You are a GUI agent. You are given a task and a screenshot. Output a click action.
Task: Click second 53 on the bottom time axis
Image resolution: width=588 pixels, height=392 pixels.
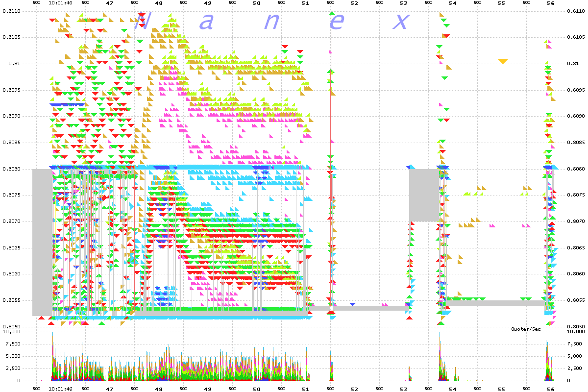point(404,389)
